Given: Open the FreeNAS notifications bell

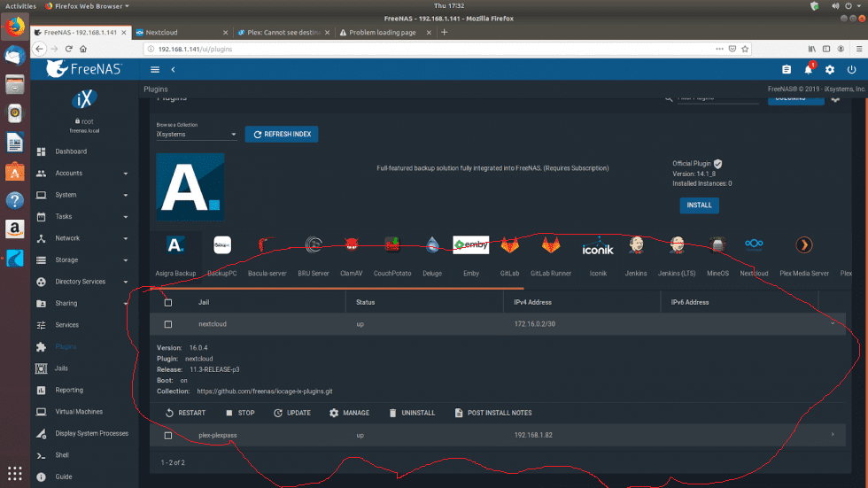Looking at the screenshot, I should 808,69.
